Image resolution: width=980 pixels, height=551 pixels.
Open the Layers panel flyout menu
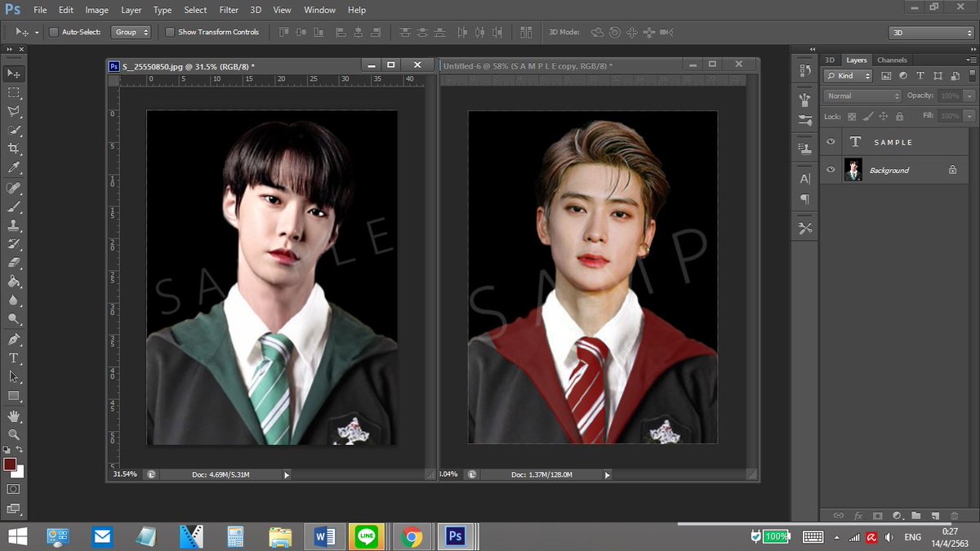970,60
